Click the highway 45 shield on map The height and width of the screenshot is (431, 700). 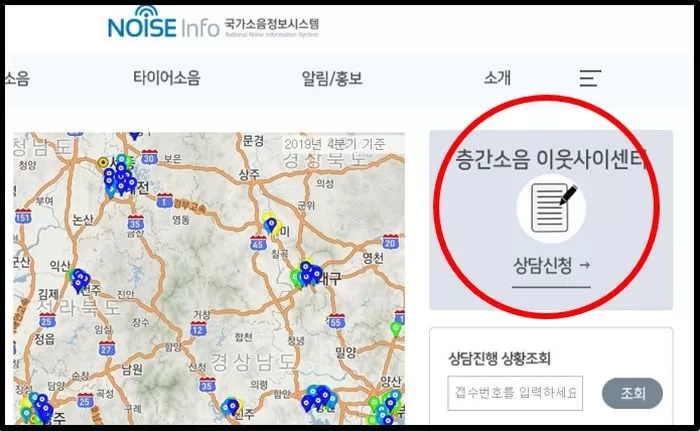point(258,243)
